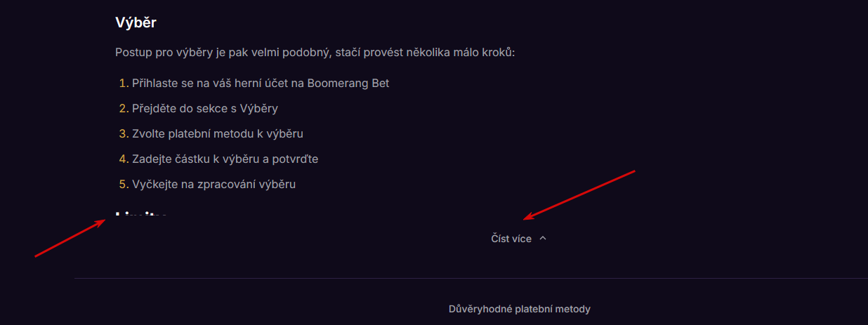This screenshot has height=325, width=868.
Task: Click the "Výběr" section heading
Action: pyautogui.click(x=136, y=22)
